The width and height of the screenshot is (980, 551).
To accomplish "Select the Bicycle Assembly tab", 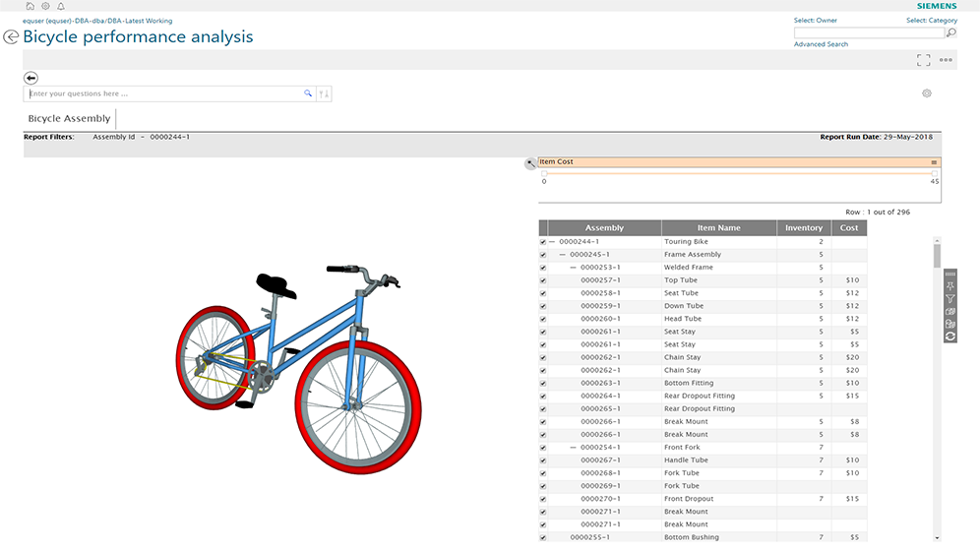I will point(70,119).
